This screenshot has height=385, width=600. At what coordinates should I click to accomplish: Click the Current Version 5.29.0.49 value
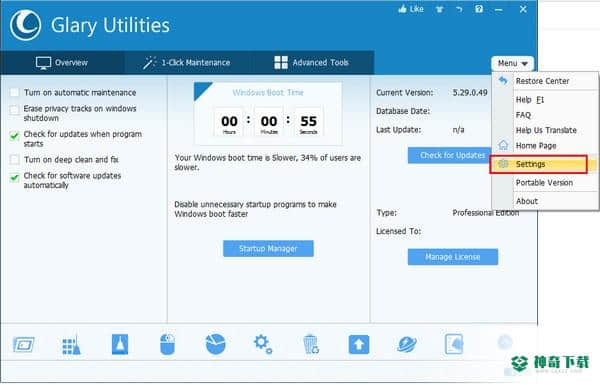tap(470, 93)
